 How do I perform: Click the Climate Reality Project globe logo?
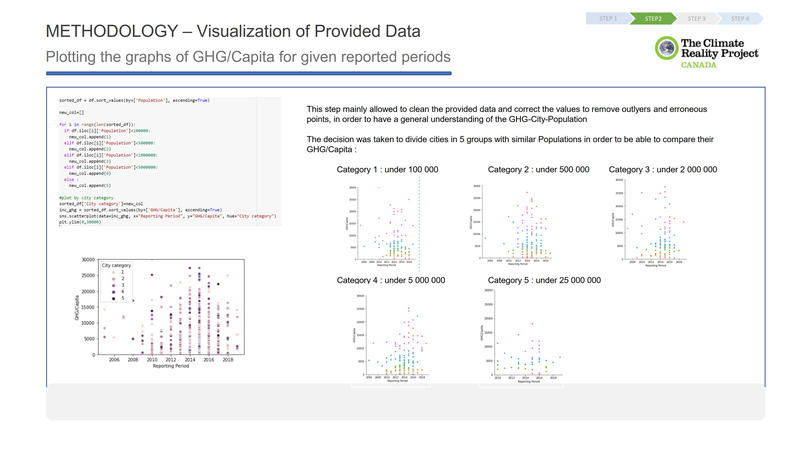tap(667, 48)
